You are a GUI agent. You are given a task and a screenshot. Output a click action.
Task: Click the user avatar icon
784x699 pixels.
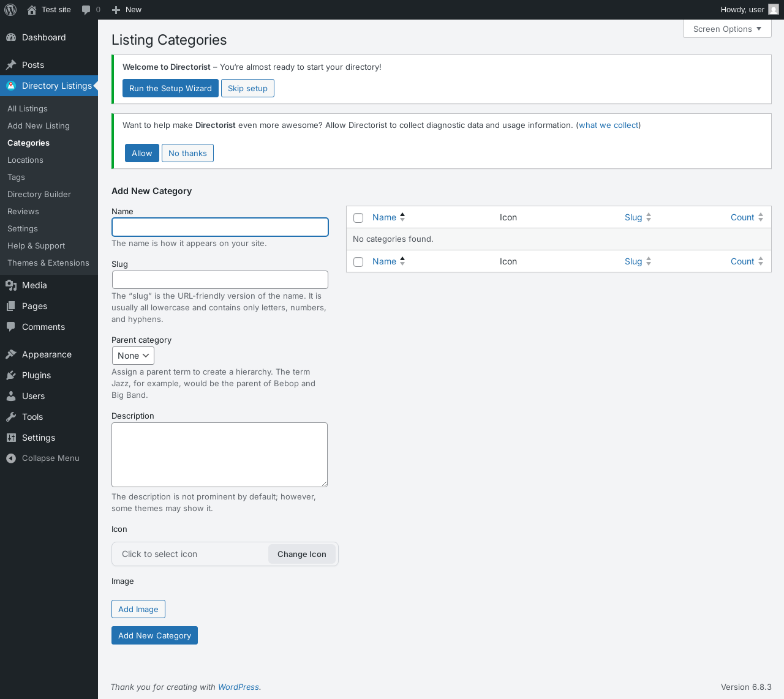tap(774, 10)
